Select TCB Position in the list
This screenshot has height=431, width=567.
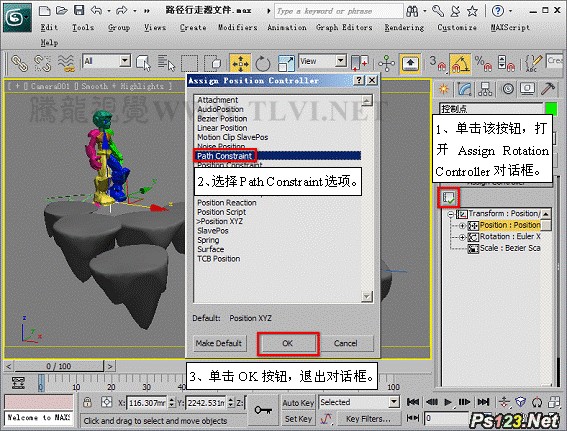point(219,259)
